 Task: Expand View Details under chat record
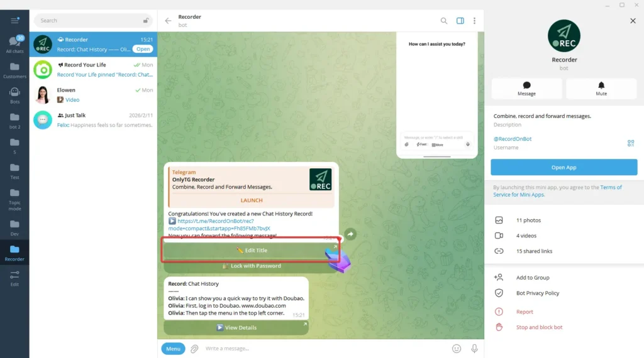236,328
